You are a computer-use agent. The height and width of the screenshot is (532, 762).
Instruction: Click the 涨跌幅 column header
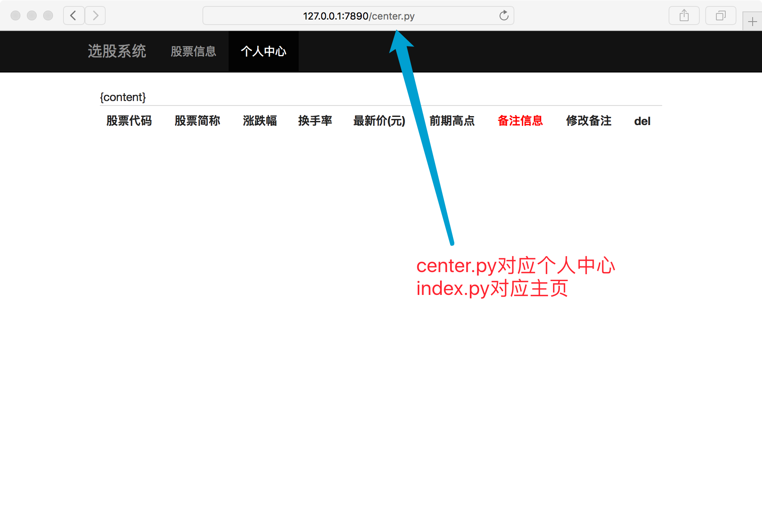coord(260,121)
